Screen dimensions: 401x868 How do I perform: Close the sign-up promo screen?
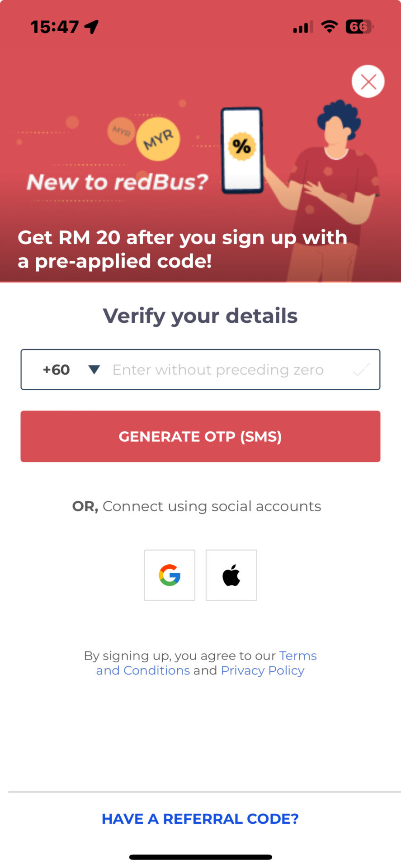368,82
